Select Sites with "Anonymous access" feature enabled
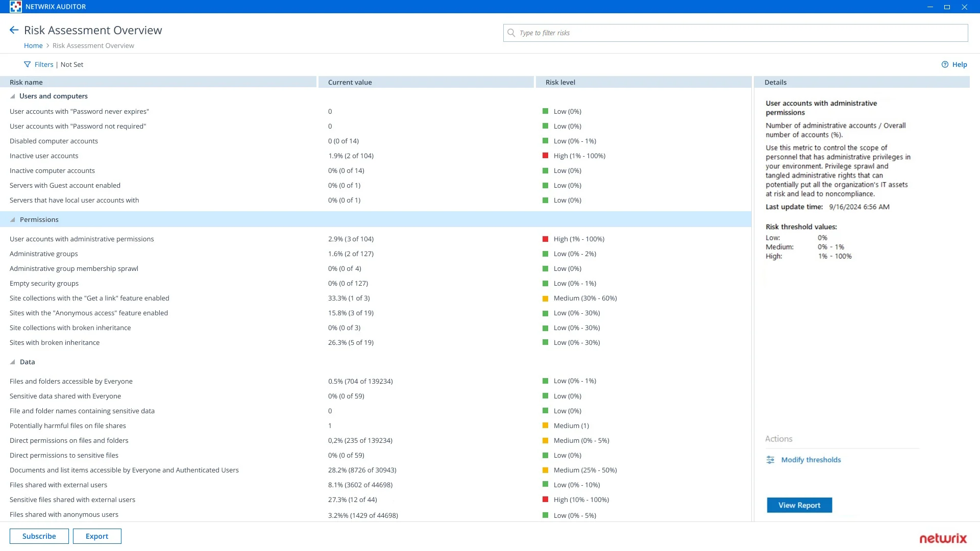The width and height of the screenshot is (980, 551). (x=89, y=313)
